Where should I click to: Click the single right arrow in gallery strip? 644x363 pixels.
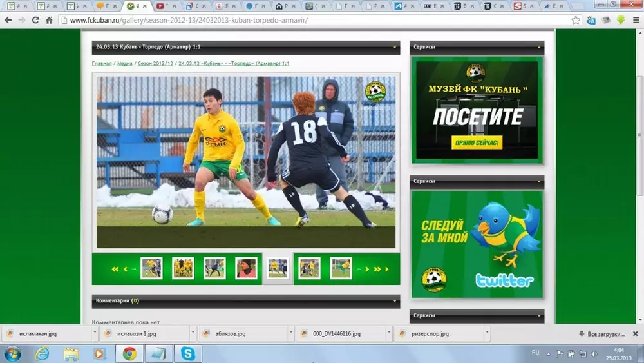[x=368, y=269]
